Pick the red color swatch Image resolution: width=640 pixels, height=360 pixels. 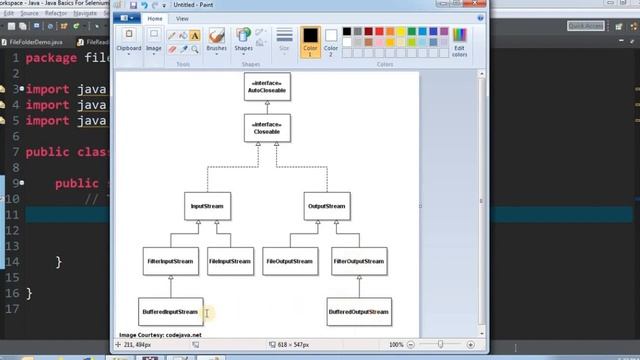[x=379, y=31]
